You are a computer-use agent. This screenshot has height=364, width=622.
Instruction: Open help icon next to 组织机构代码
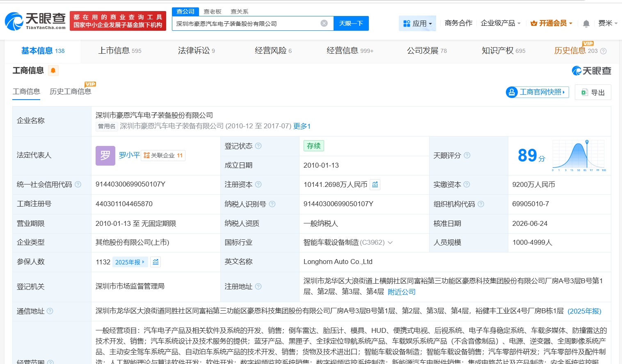click(481, 204)
